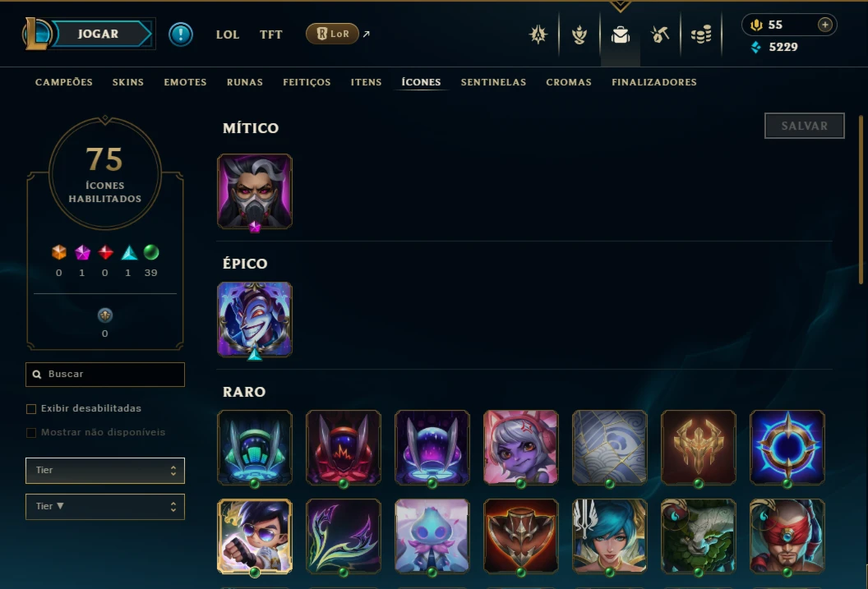Click the Jogar button

98,34
